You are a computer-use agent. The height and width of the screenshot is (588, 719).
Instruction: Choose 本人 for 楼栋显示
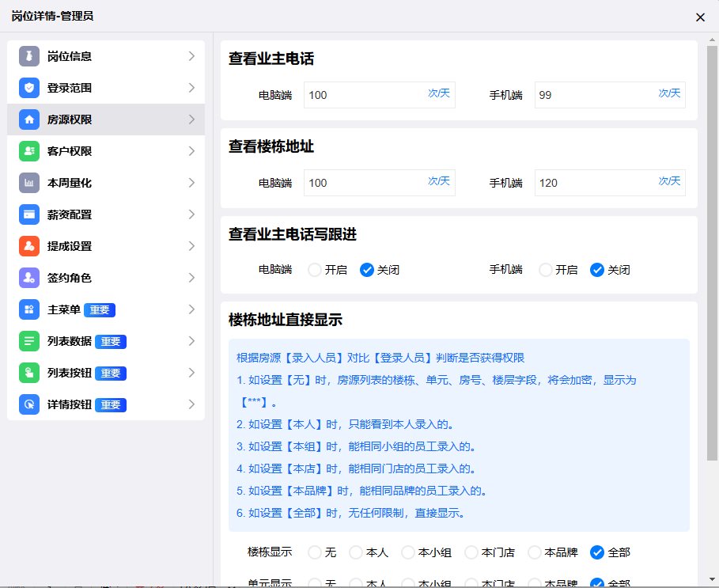coord(356,552)
